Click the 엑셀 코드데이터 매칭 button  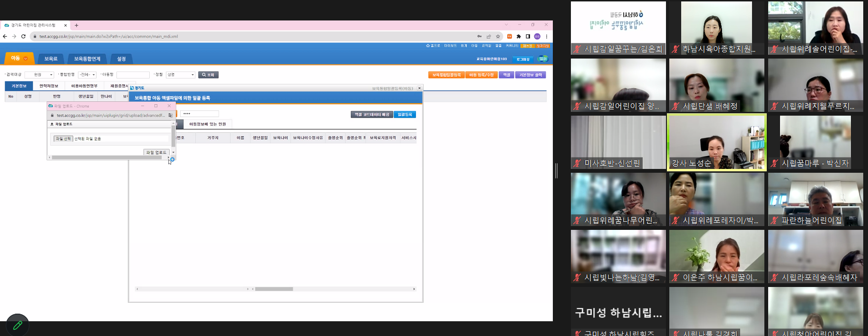point(372,115)
